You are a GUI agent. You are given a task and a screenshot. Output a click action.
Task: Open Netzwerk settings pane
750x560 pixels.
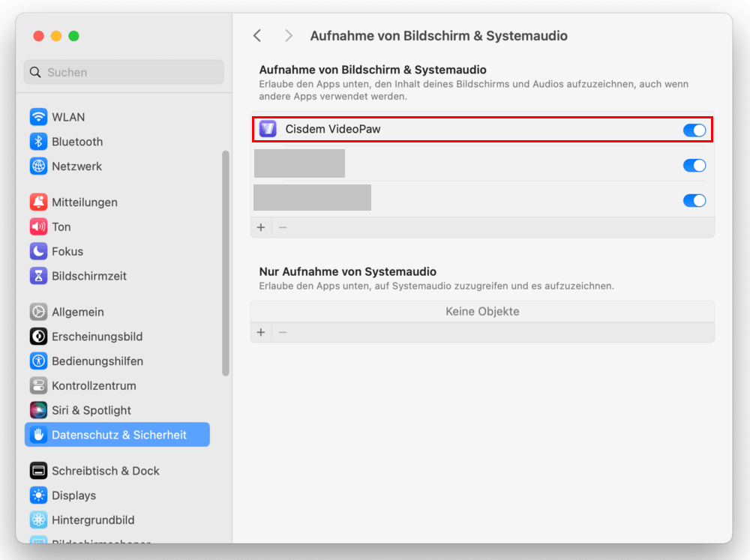coord(117,166)
